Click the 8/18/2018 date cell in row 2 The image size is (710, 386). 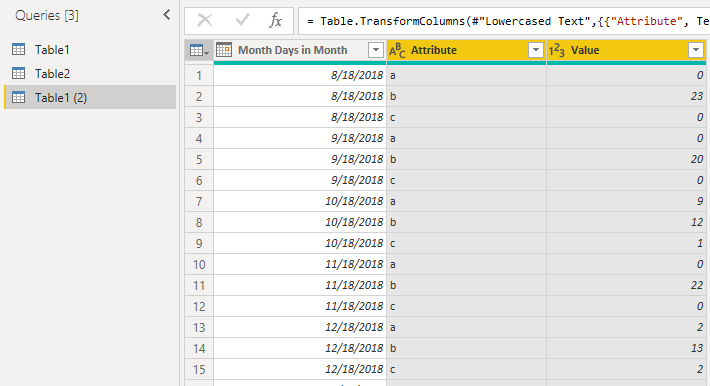(300, 96)
